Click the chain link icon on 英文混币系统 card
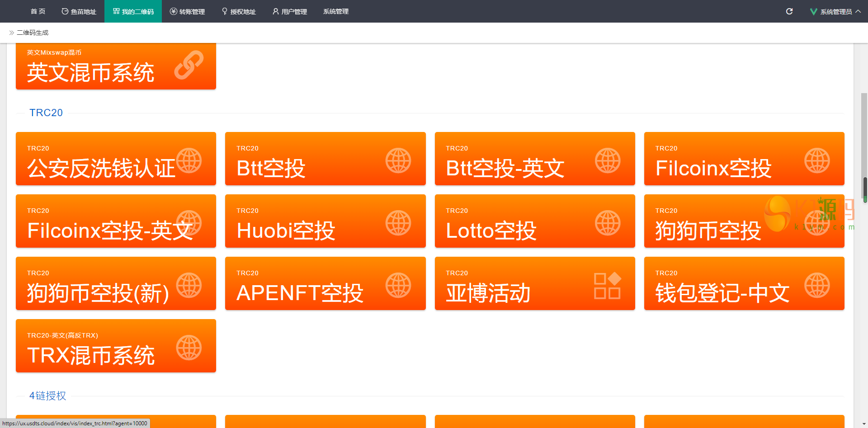The image size is (868, 428). (189, 65)
